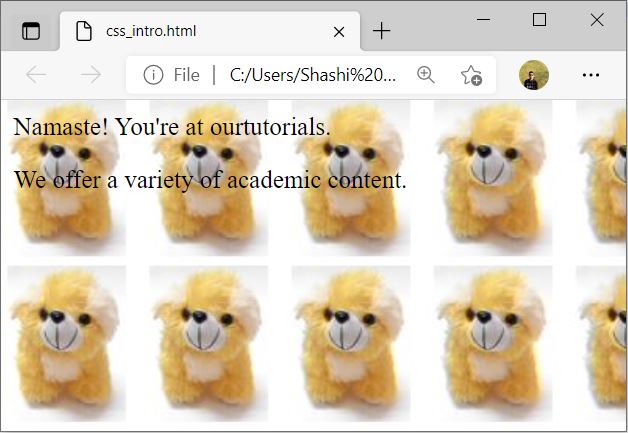The image size is (628, 433).
Task: Click the 'File' label in address bar
Action: pyautogui.click(x=186, y=75)
